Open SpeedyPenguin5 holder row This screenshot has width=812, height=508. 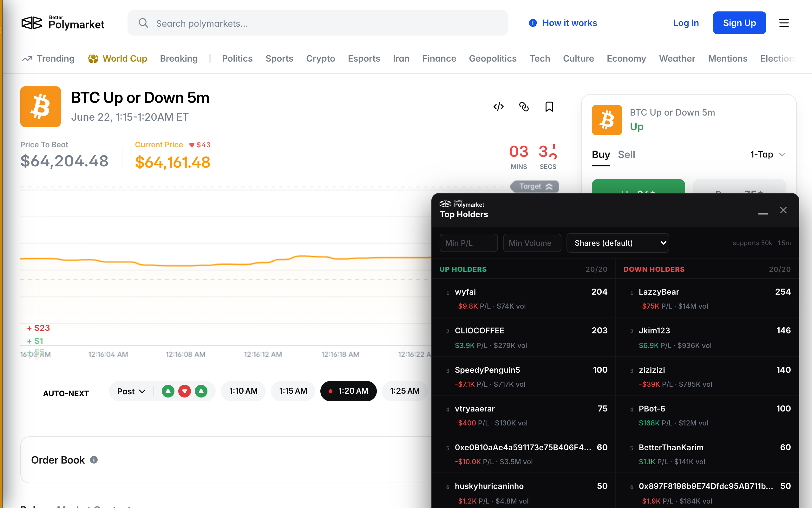(x=523, y=376)
